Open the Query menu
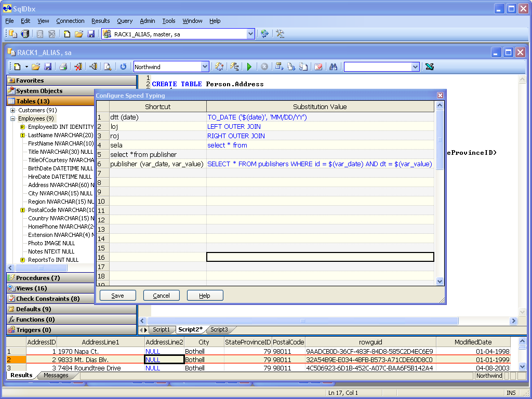532x399 pixels. 125,21
